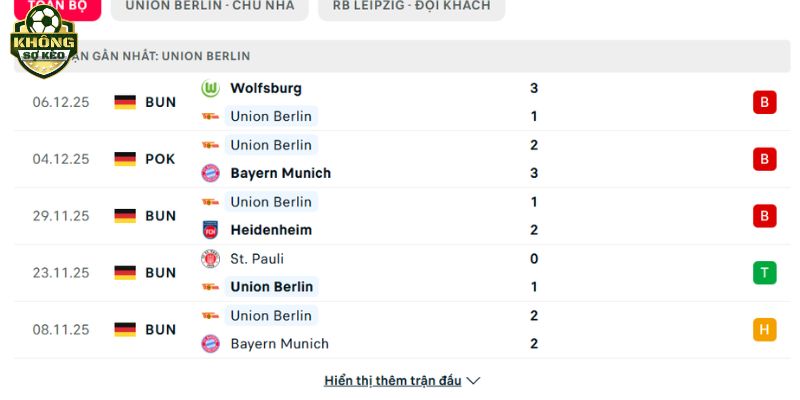This screenshot has height=400, width=800.
Task: Click the Heidenheim club crest icon
Action: coord(210,230)
